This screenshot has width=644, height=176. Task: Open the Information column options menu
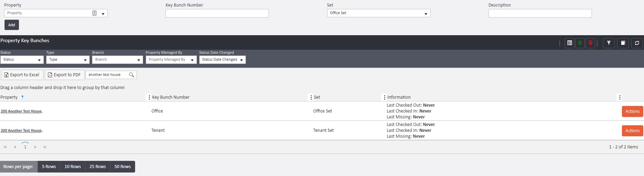click(x=384, y=97)
